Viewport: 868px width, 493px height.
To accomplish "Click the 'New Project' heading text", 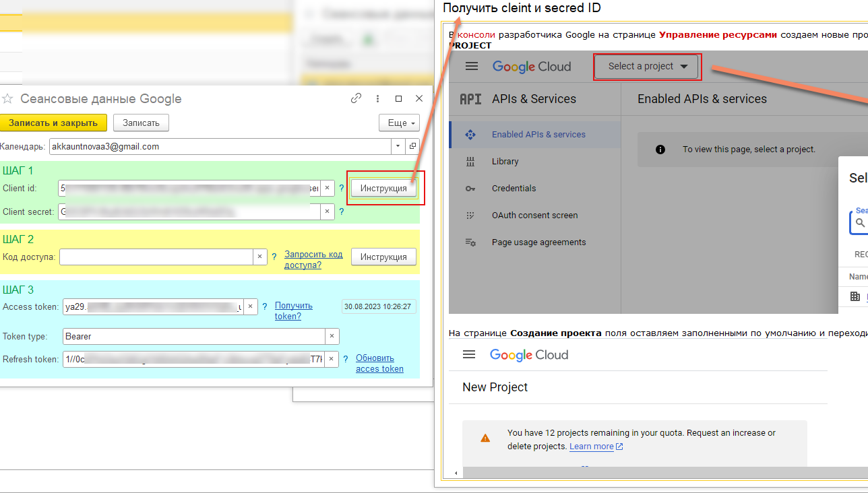I will pos(495,387).
